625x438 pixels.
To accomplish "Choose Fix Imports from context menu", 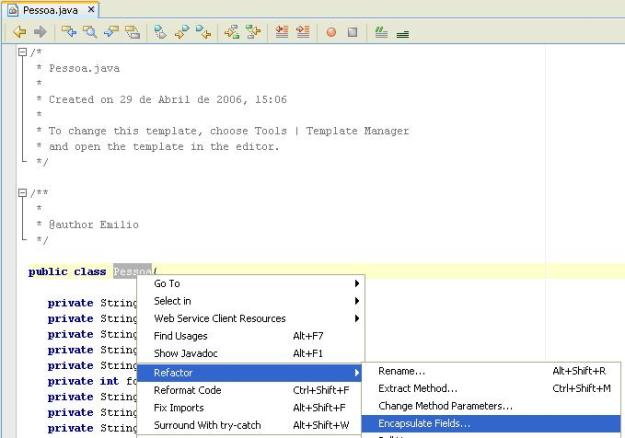I will point(179,407).
